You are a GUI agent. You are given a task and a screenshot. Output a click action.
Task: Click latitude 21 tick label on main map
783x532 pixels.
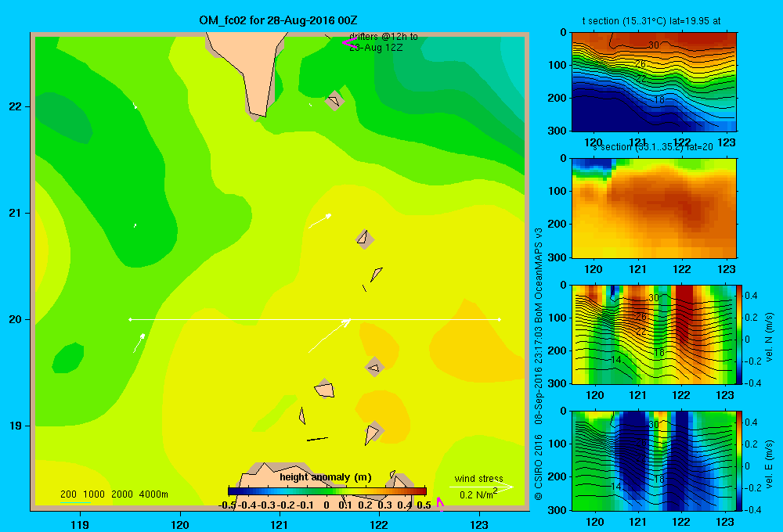pos(15,213)
